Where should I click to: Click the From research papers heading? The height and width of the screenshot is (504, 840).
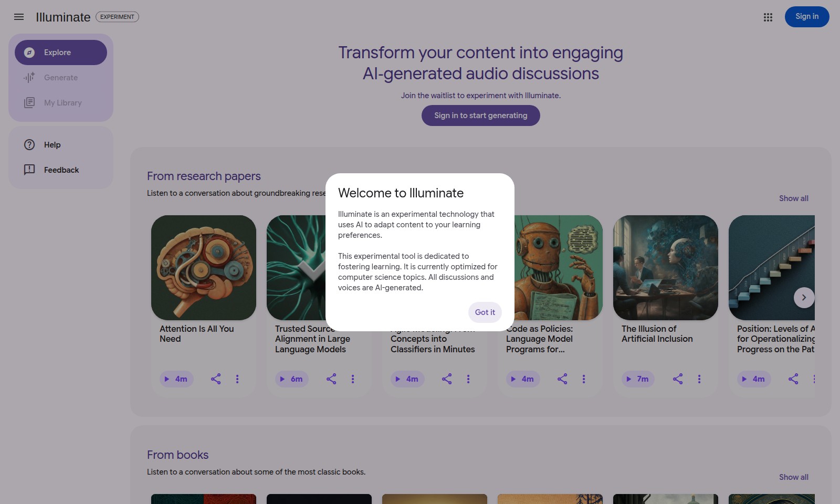[x=204, y=176]
